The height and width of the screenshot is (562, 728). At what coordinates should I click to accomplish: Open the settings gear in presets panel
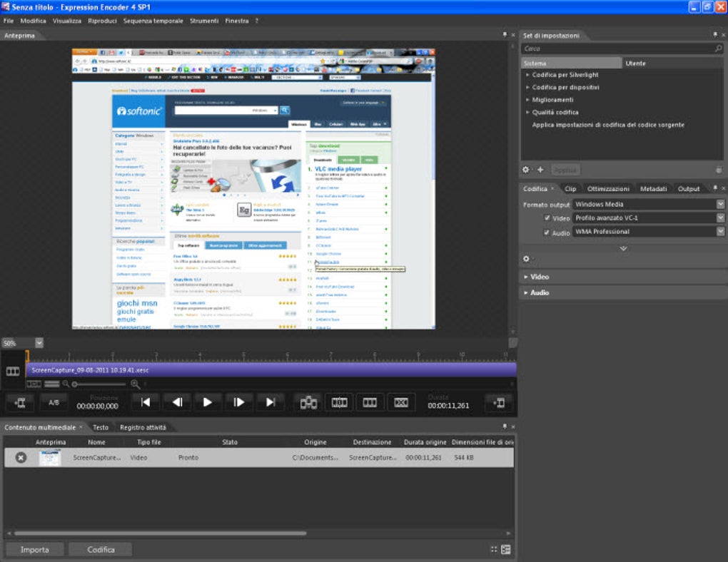[525, 170]
